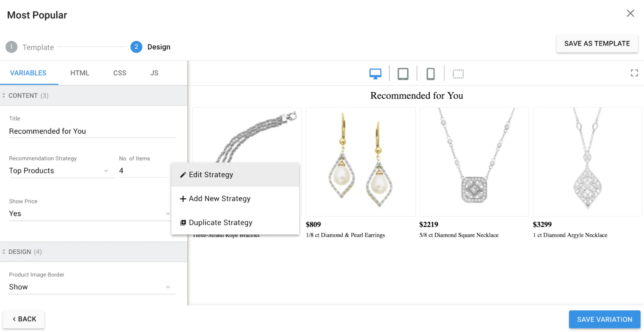Select the Diamond & Pearl Earrings thumbnail
The width and height of the screenshot is (644, 332).
pos(361,162)
